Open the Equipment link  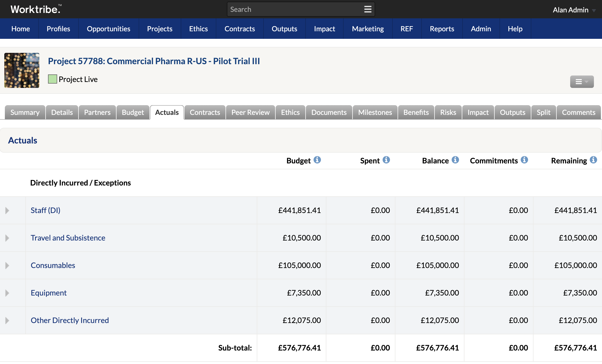[49, 293]
